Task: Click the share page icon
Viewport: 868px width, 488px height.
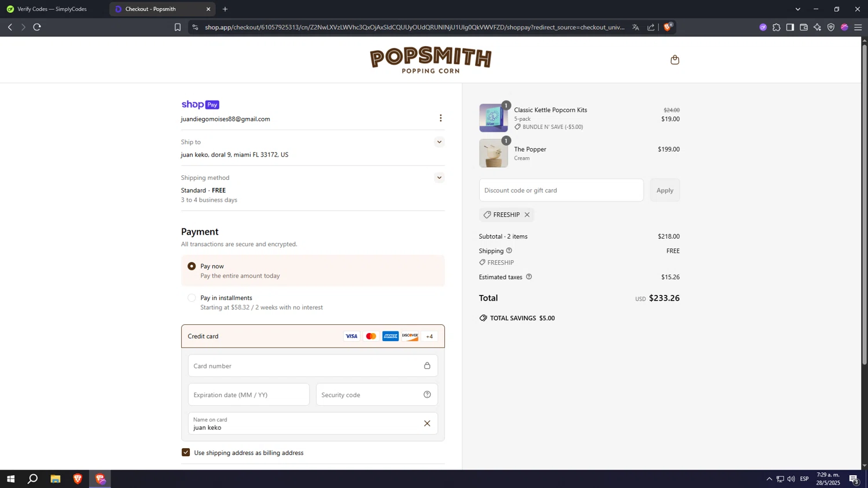Action: [x=651, y=27]
